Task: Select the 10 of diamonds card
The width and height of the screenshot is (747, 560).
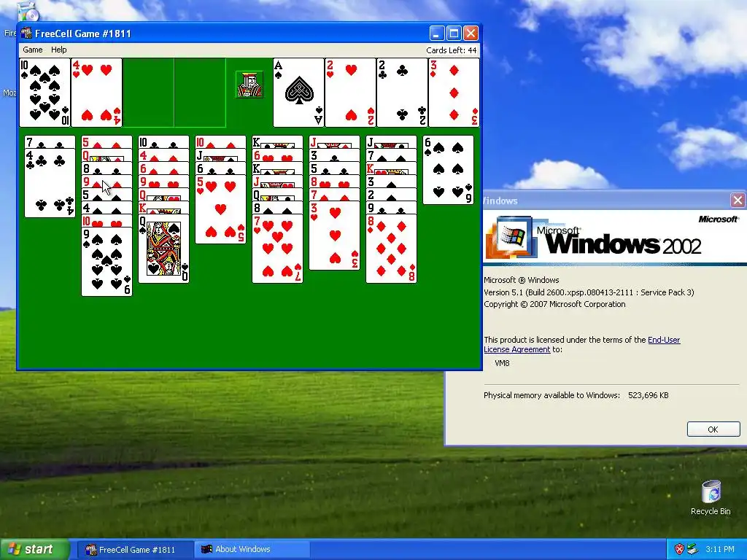Action: (220, 142)
